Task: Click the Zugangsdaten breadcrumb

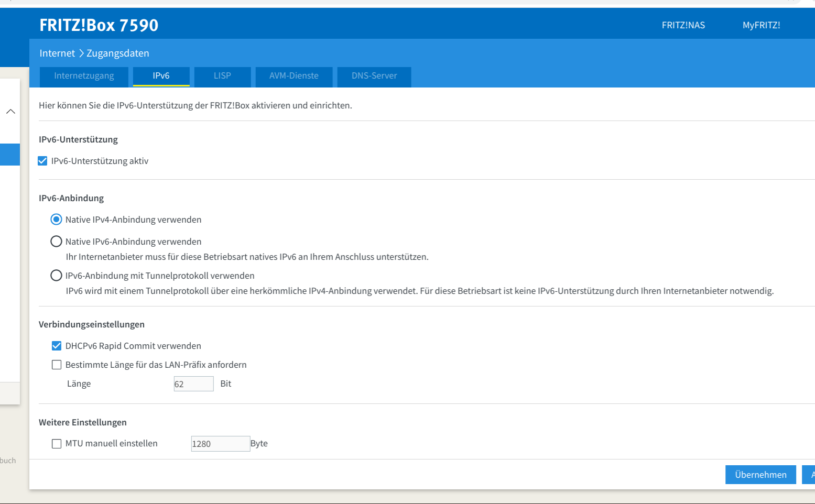Action: click(118, 53)
